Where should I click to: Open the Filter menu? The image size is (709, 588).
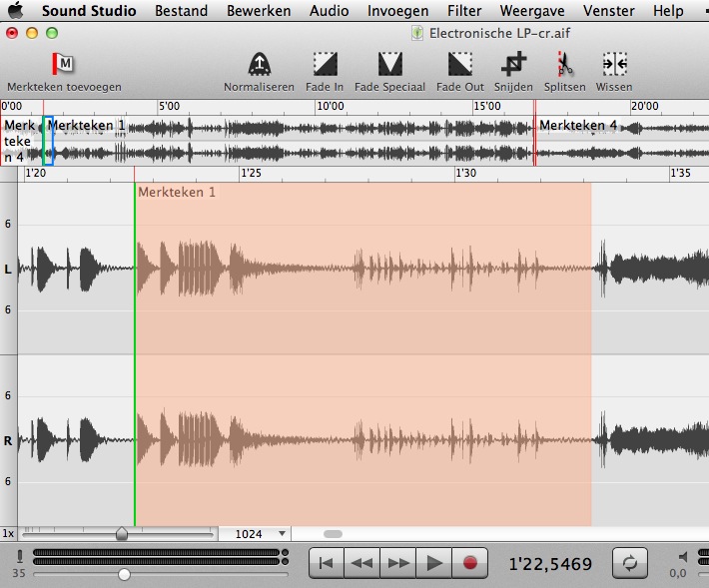coord(463,11)
